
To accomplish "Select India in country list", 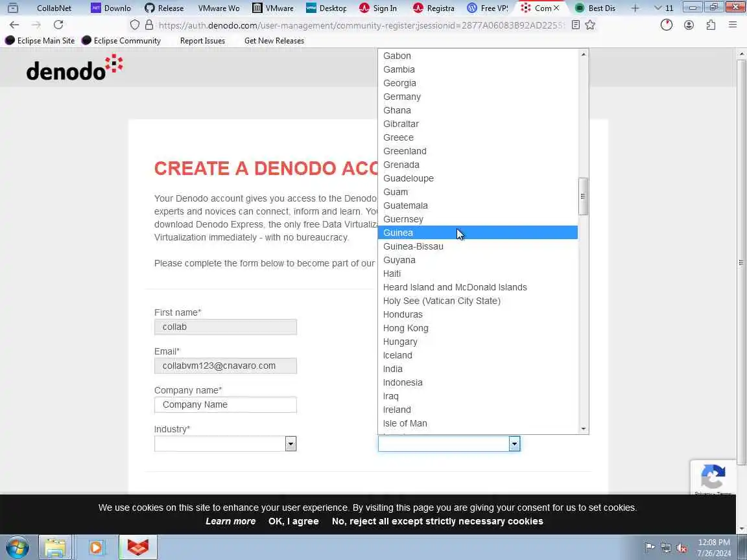I will [478, 369].
